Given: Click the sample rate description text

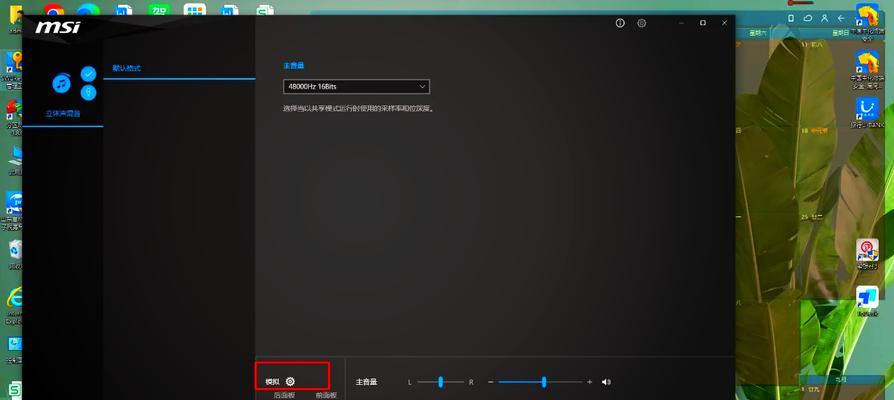Looking at the screenshot, I should (x=359, y=108).
